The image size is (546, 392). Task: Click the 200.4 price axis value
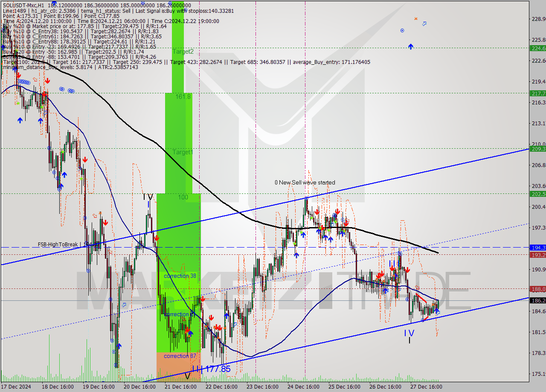[x=538, y=207]
